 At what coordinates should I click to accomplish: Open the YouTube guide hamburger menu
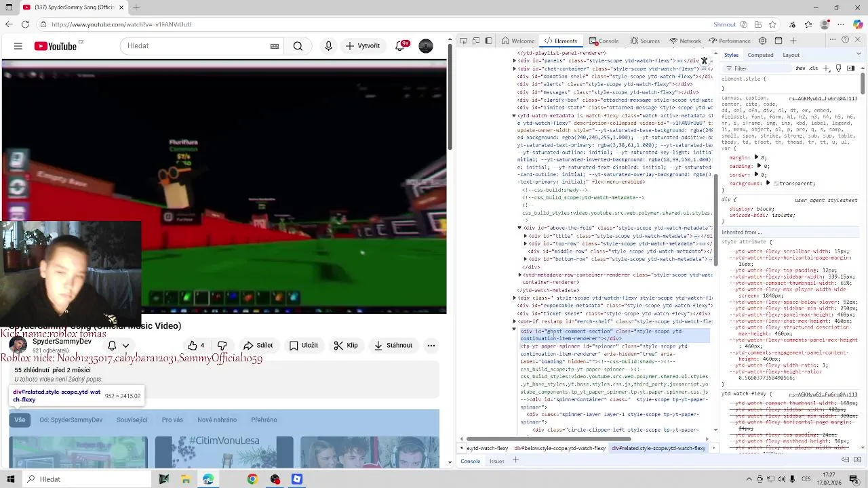pos(18,46)
